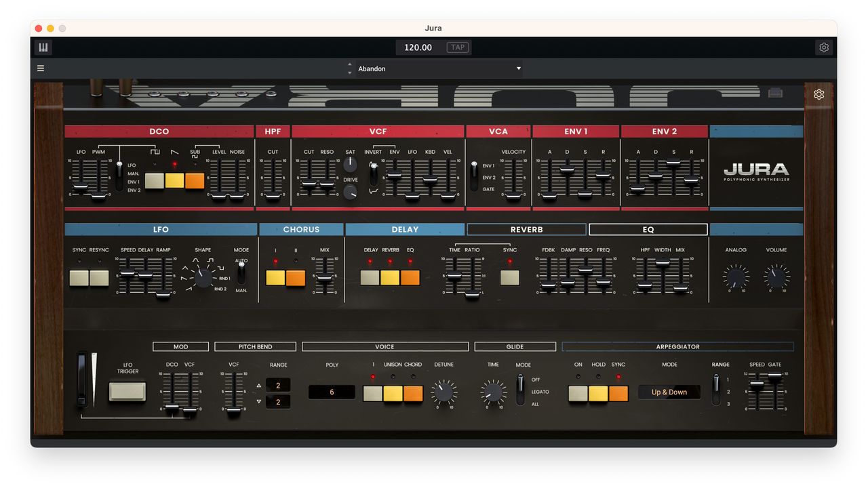Click the ENV 1 attack slider handle
The height and width of the screenshot is (488, 868).
pyautogui.click(x=549, y=196)
